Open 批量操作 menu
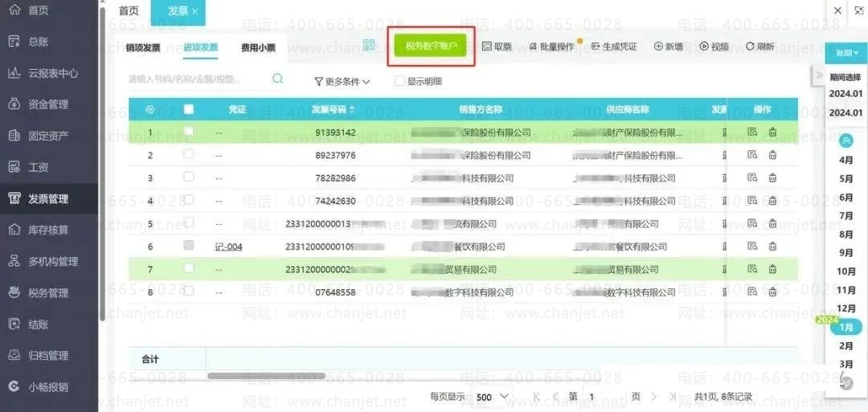Screen dimensions: 868x412 [552, 47]
